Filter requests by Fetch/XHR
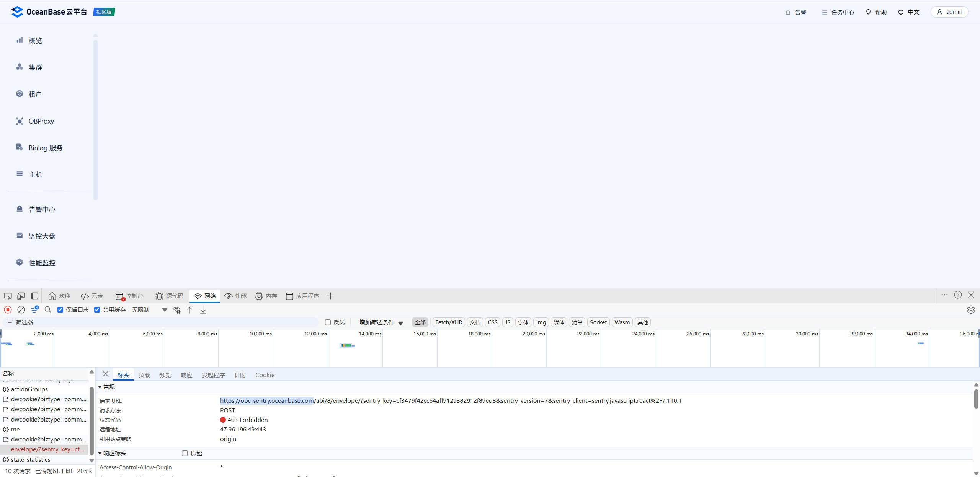The height and width of the screenshot is (477, 980). [449, 322]
